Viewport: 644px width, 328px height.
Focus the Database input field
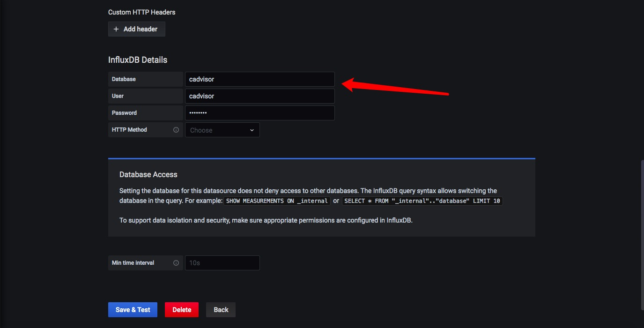tap(260, 79)
